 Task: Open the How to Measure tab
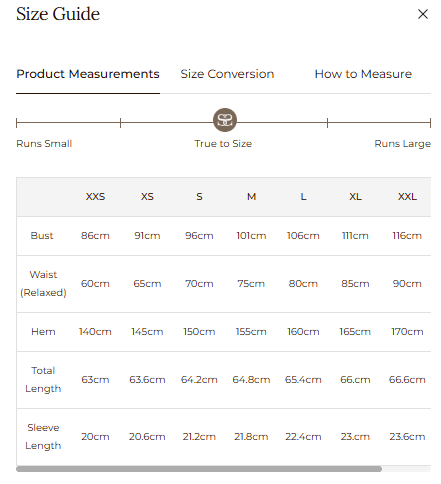coord(363,74)
